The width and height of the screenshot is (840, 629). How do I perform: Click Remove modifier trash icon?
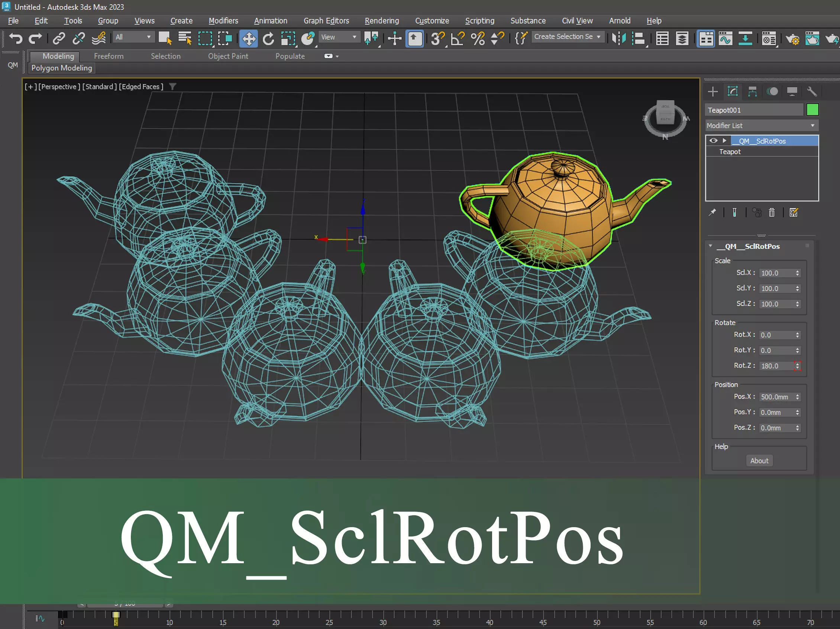772,212
